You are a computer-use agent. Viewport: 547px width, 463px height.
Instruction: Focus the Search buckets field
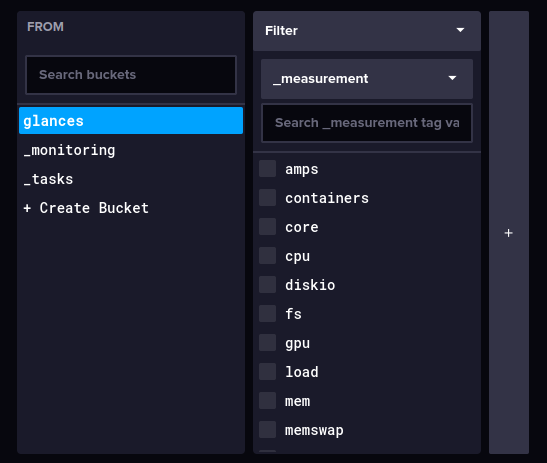click(131, 75)
